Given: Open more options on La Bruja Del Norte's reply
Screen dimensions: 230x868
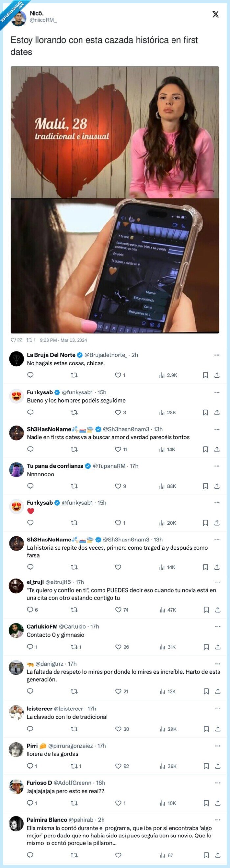Looking at the screenshot, I should click(217, 355).
